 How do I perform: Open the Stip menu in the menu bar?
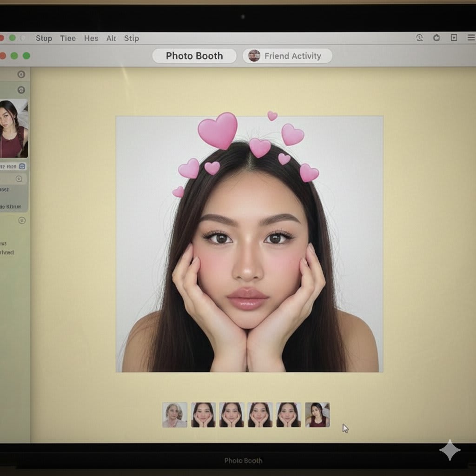point(132,38)
